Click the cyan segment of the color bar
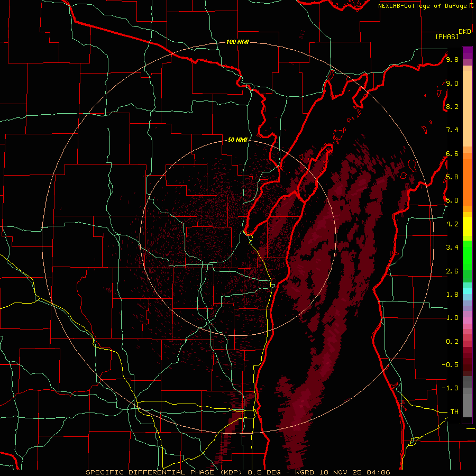 (467, 291)
